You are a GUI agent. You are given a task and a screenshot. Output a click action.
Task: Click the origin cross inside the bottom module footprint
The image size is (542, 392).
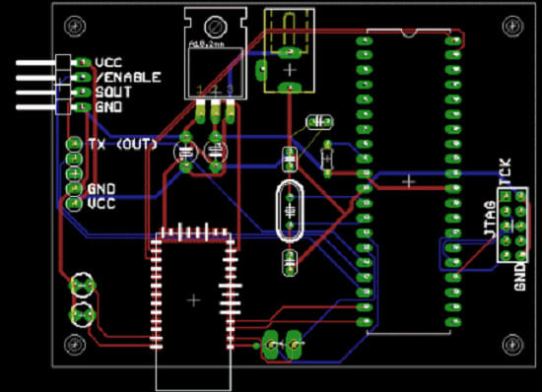193,300
